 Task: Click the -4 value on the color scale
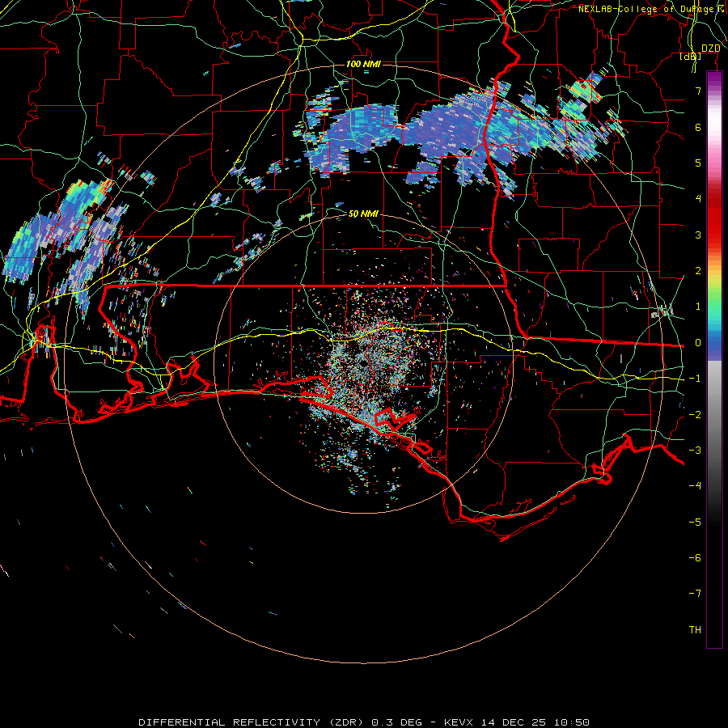click(x=695, y=486)
